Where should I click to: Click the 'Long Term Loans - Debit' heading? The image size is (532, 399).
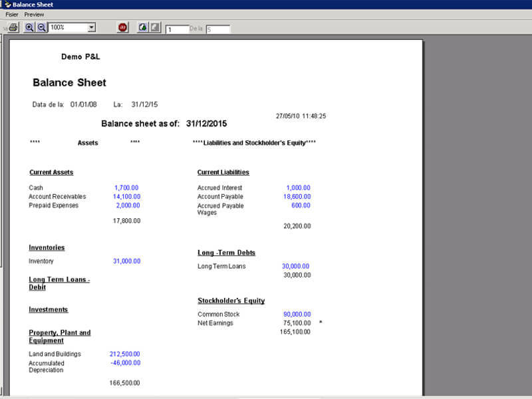coord(59,283)
